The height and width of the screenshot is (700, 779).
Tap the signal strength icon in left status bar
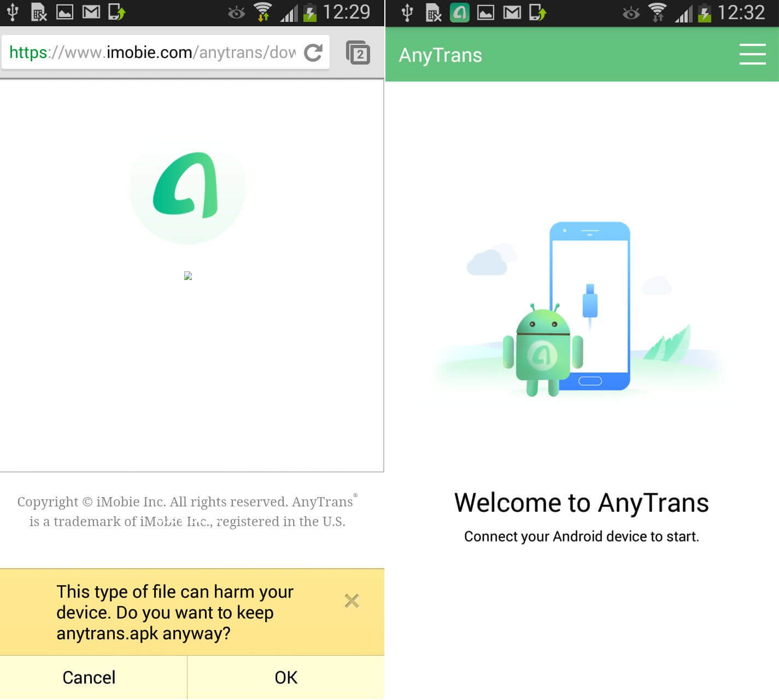(x=289, y=13)
